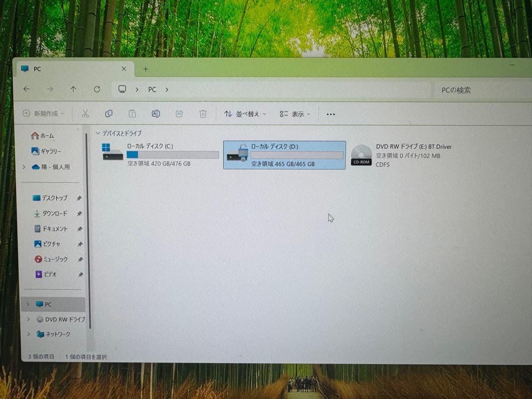Switch to the PC tab
This screenshot has width=532, height=399.
click(x=37, y=69)
